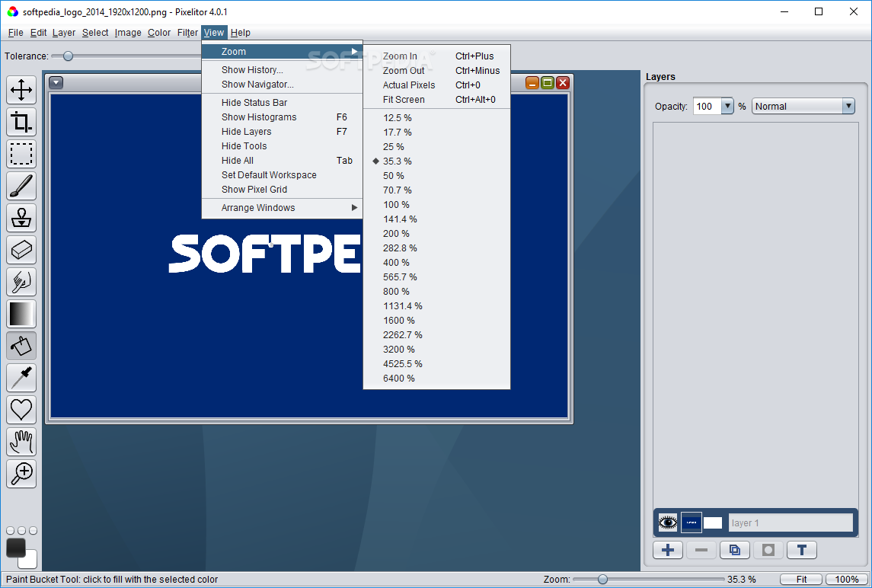Click Zoom In in the submenu
The height and width of the screenshot is (588, 872).
click(436, 56)
